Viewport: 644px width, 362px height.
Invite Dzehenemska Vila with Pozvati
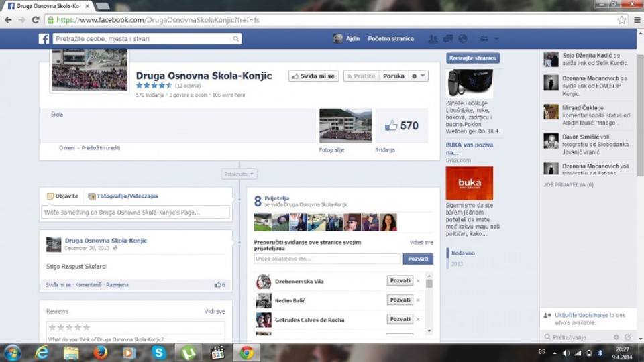tap(400, 281)
